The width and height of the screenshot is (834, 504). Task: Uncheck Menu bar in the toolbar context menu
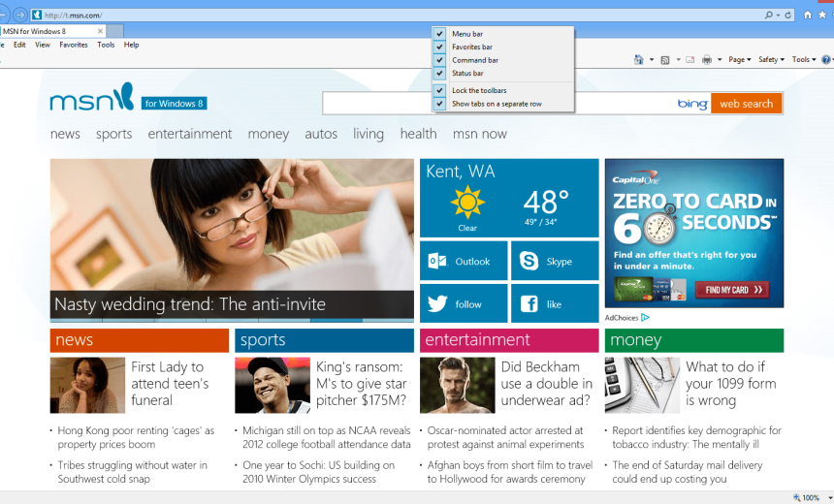click(x=503, y=34)
